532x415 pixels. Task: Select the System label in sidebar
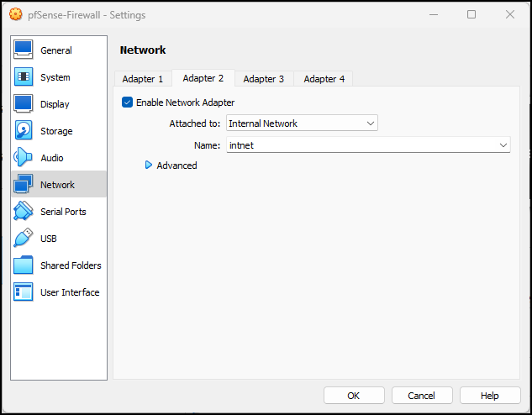pos(55,77)
